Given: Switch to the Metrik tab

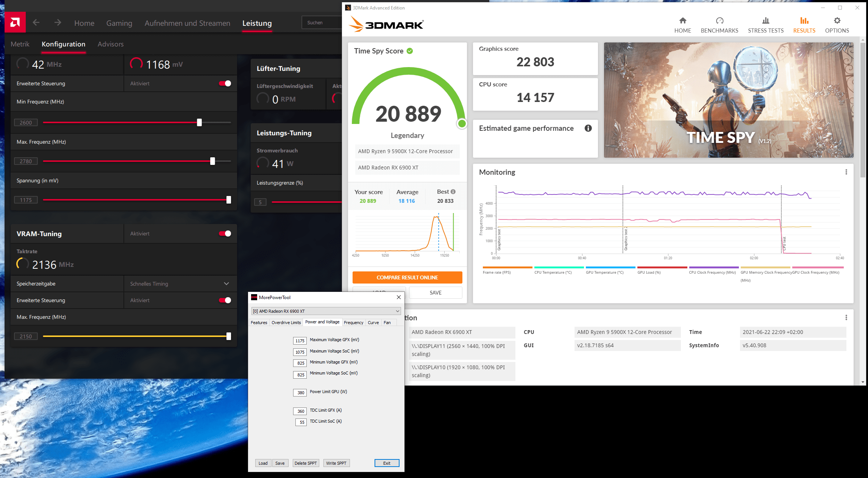Looking at the screenshot, I should pos(20,44).
